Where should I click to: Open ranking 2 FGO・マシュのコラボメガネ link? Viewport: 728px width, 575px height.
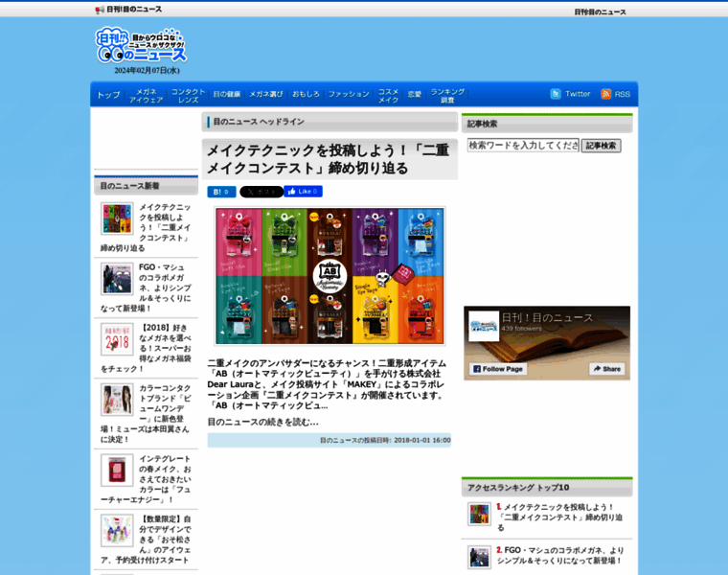560,556
